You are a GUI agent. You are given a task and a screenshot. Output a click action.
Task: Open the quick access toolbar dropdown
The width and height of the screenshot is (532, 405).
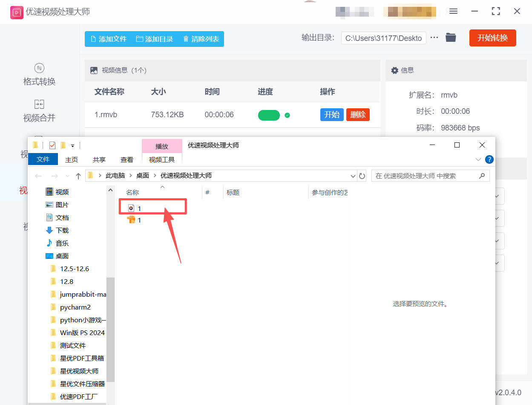pyautogui.click(x=72, y=145)
